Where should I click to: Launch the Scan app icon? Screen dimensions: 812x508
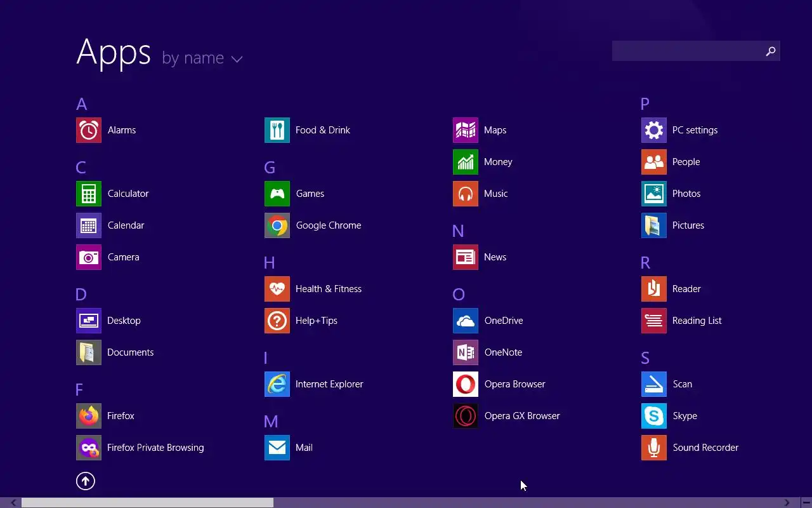click(x=654, y=384)
